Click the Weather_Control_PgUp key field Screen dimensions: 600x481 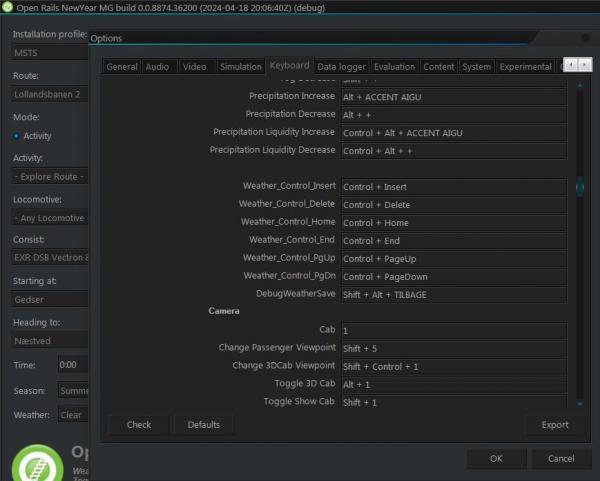(x=454, y=259)
